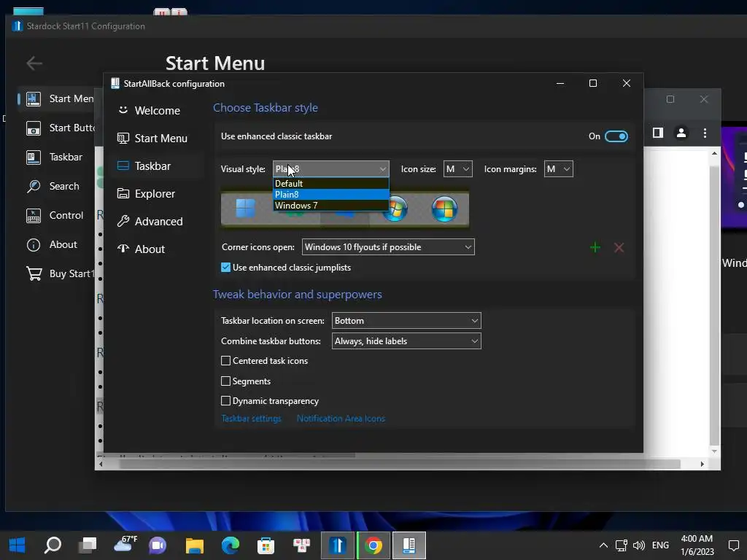Open Chrome three-dot menu
This screenshot has width=747, height=560.
[705, 133]
